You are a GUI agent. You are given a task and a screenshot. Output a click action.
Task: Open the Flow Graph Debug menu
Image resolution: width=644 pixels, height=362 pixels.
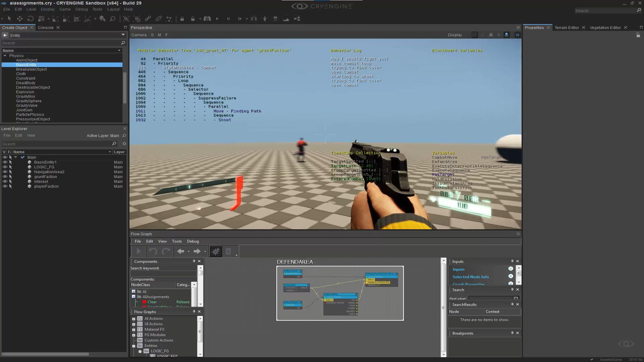(193, 241)
